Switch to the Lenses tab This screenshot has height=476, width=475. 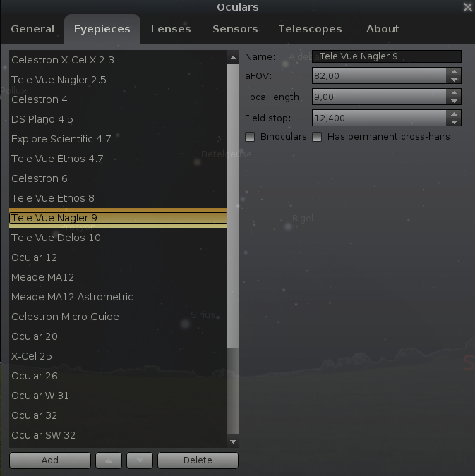171,29
